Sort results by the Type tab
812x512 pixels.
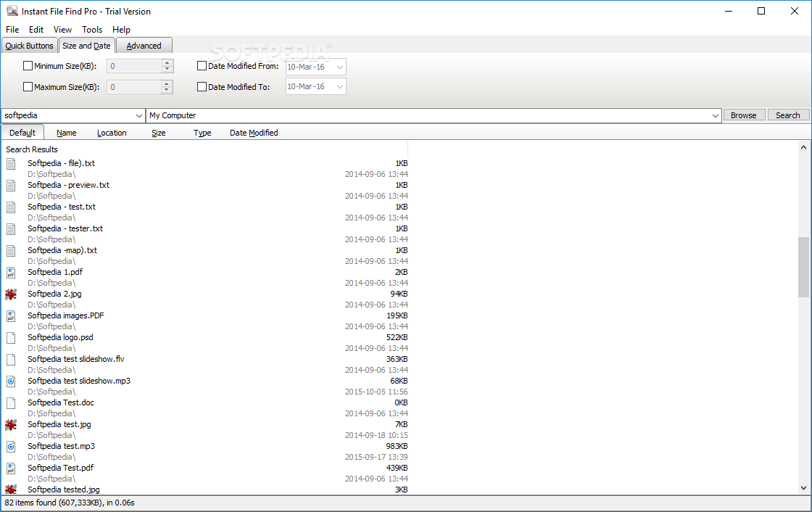tap(202, 133)
